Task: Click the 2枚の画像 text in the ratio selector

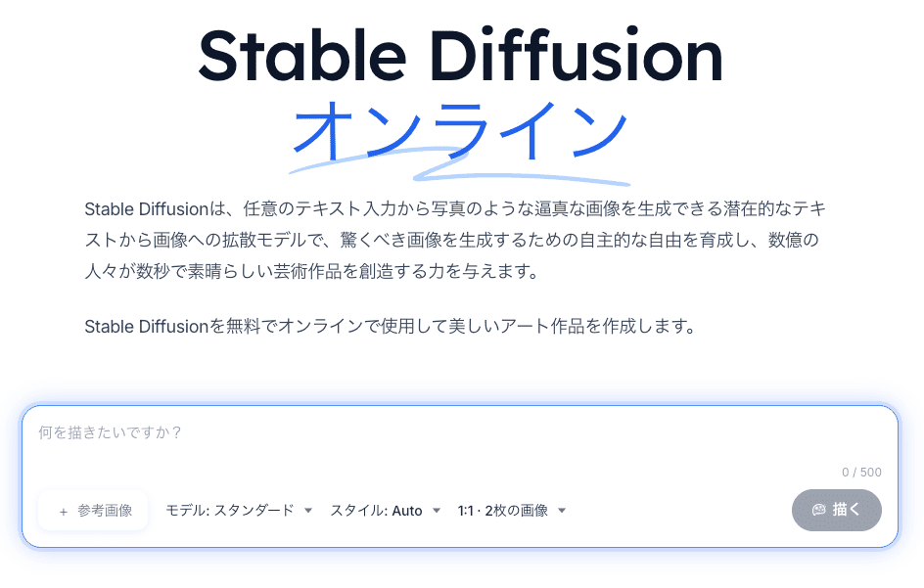Action: coord(520,511)
